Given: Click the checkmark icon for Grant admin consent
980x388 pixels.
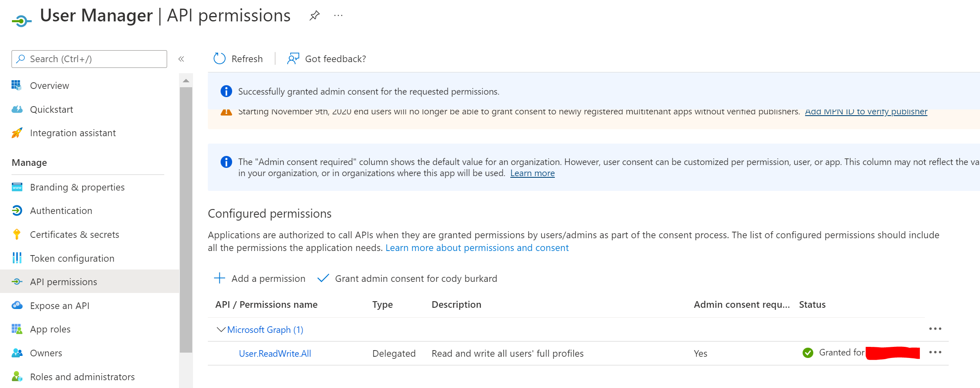Looking at the screenshot, I should [323, 278].
